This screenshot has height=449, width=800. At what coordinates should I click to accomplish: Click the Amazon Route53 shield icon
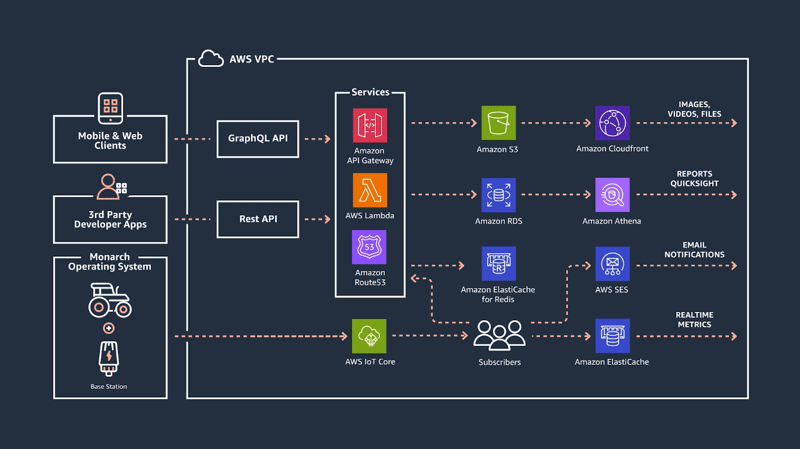[369, 247]
